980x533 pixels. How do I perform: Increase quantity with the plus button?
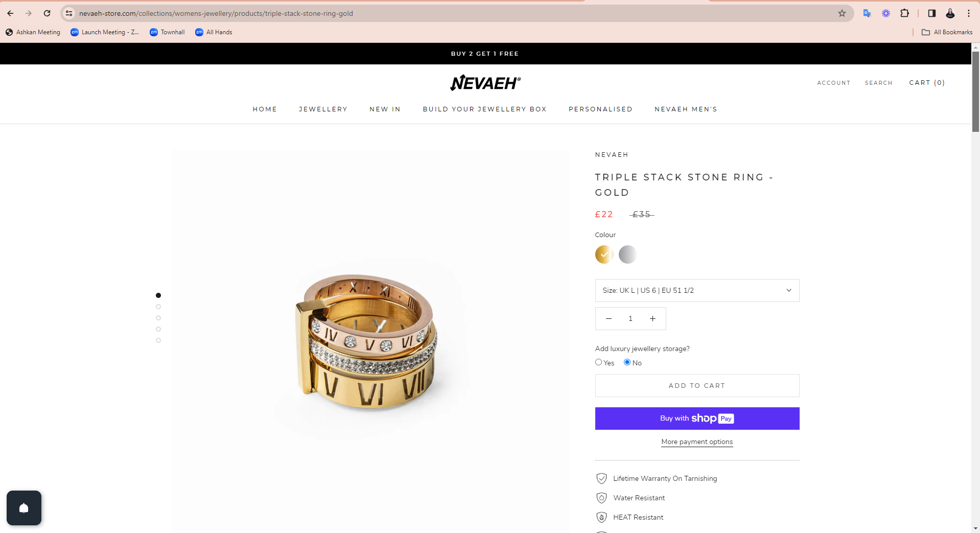[x=652, y=319]
